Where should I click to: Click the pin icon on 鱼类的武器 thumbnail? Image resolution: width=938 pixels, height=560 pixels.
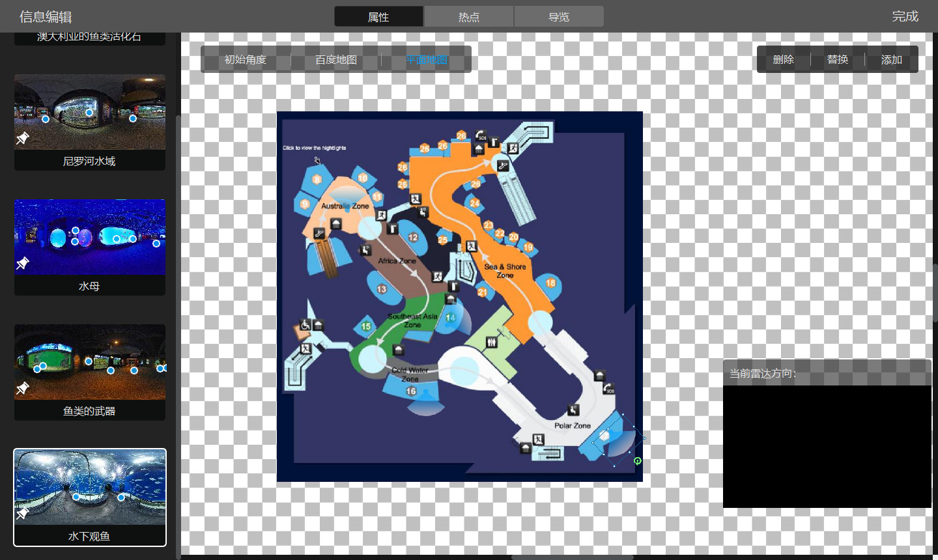[x=23, y=388]
